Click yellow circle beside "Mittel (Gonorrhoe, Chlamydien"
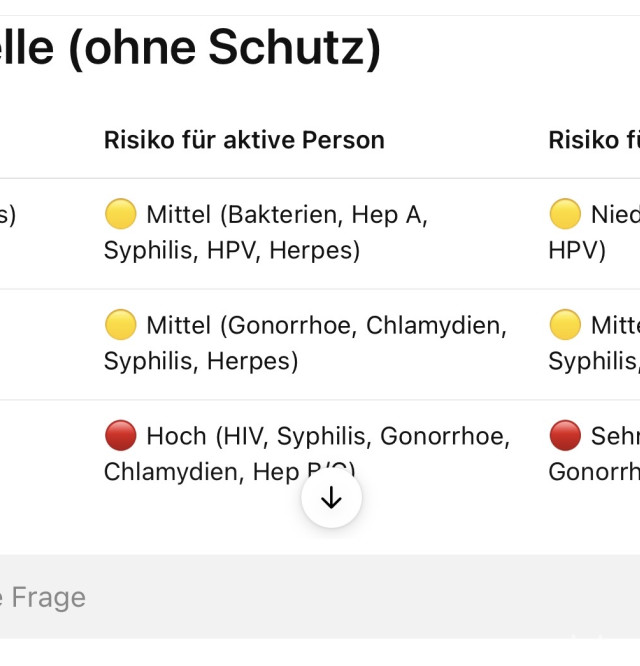 click(x=120, y=325)
